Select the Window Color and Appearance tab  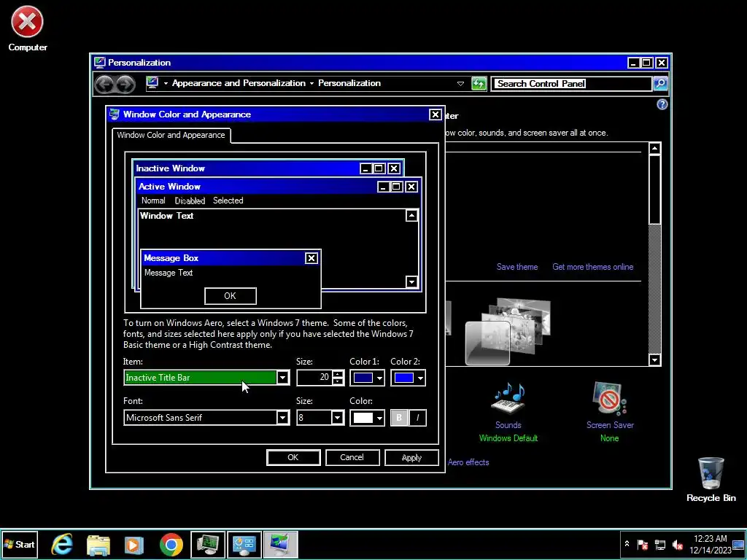point(171,135)
